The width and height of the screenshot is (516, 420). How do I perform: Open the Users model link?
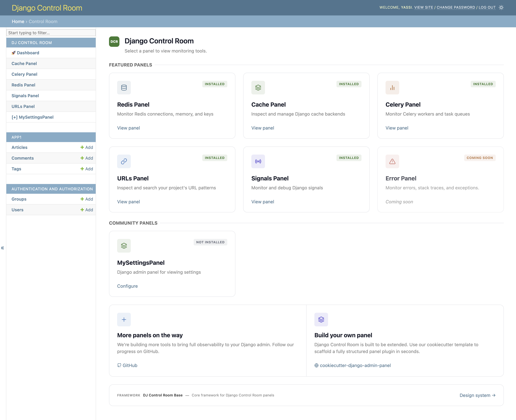coord(17,210)
